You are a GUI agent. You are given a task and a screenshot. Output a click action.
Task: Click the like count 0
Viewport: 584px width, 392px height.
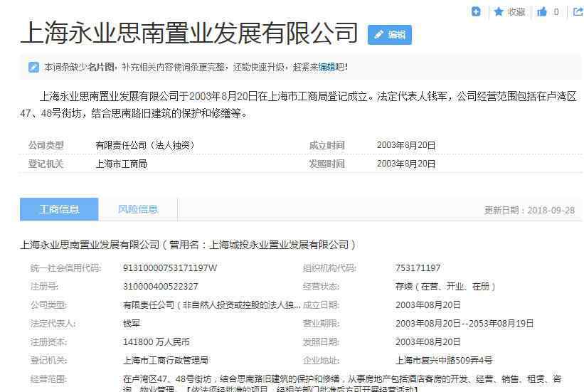coord(556,12)
